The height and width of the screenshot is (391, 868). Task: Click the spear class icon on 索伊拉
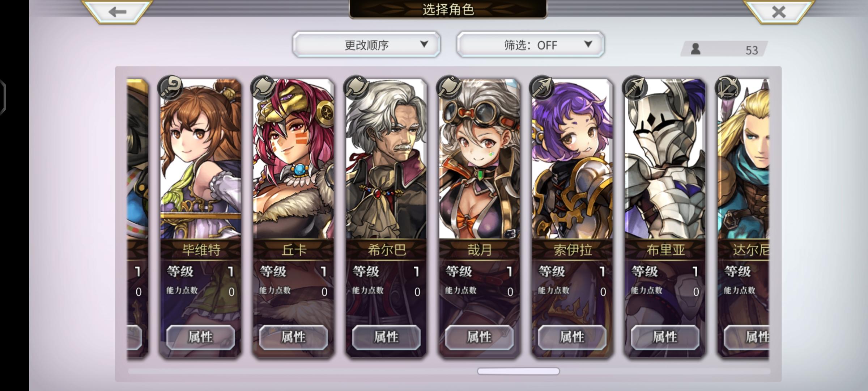point(542,88)
